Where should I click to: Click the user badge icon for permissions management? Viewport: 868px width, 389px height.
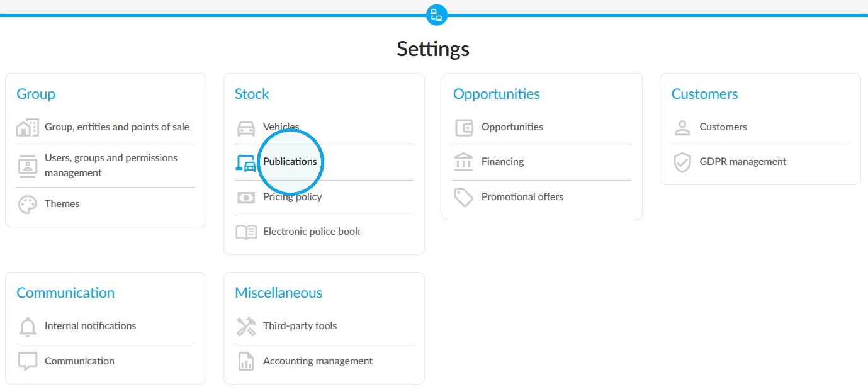click(28, 166)
